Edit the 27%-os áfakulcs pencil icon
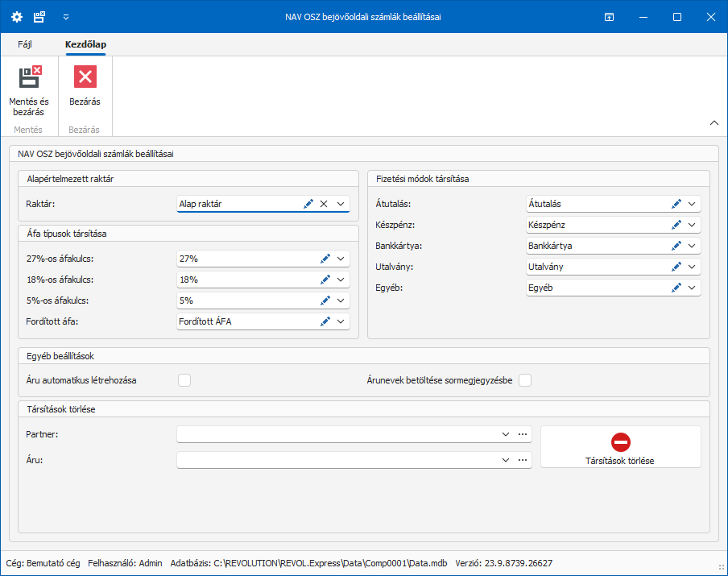The height and width of the screenshot is (576, 728). (325, 259)
